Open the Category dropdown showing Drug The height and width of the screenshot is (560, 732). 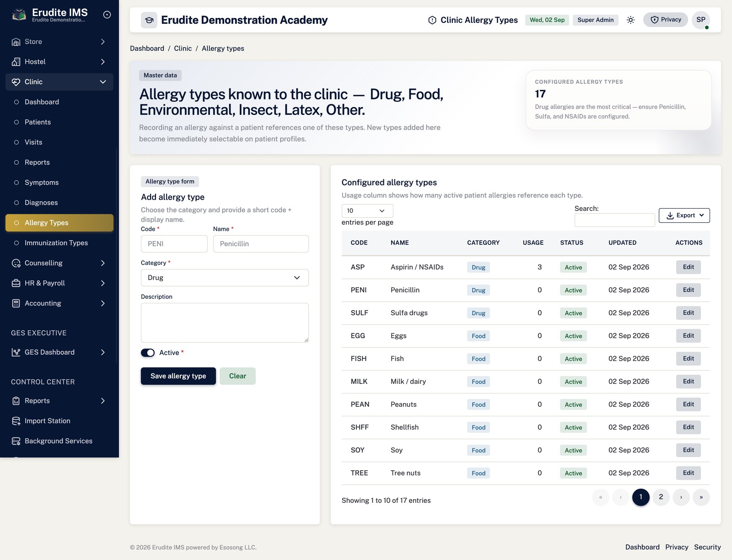[225, 278]
